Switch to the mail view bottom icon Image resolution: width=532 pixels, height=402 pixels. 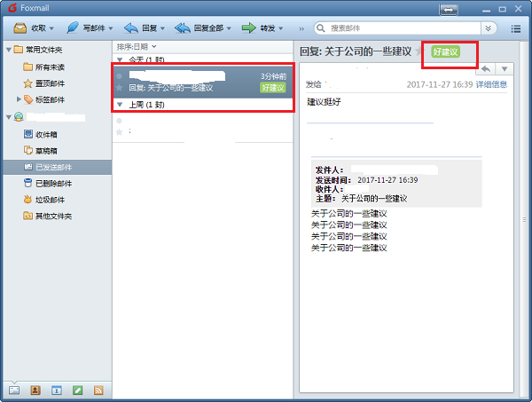point(14,390)
